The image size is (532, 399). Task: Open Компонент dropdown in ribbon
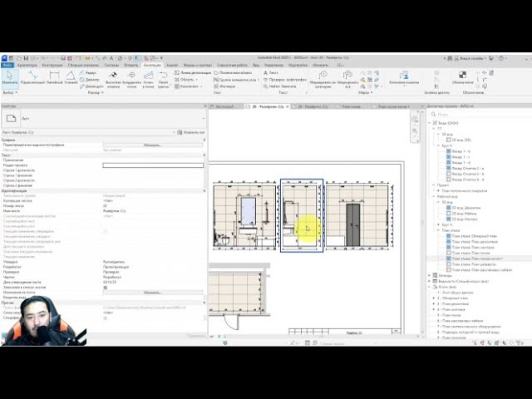coord(189,86)
